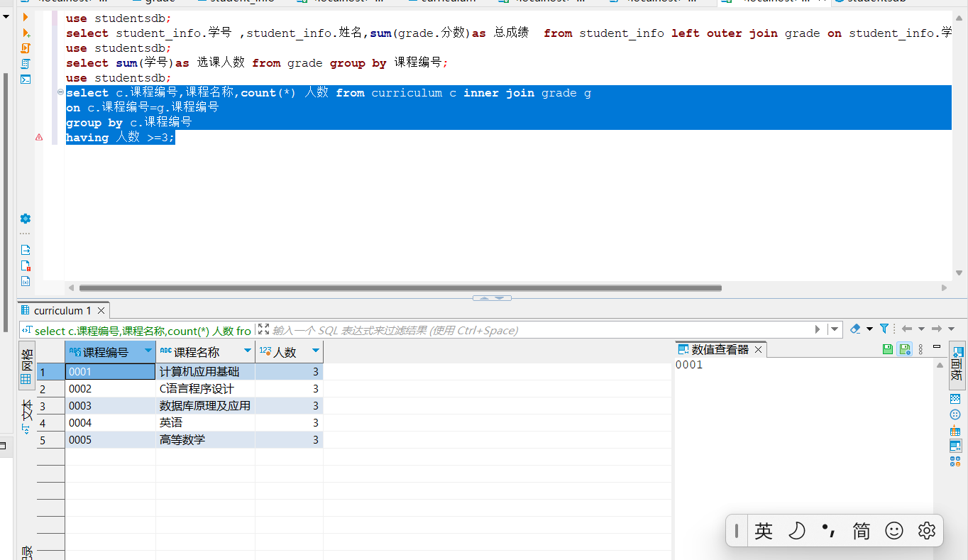The width and height of the screenshot is (968, 560).
Task: Select row number 2 header
Action: pos(50,389)
